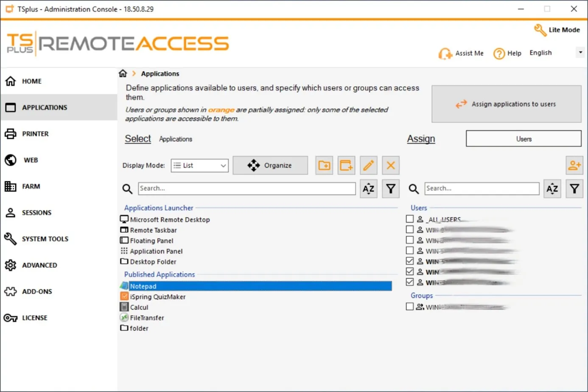Open the ADD-ONS section

click(59, 292)
